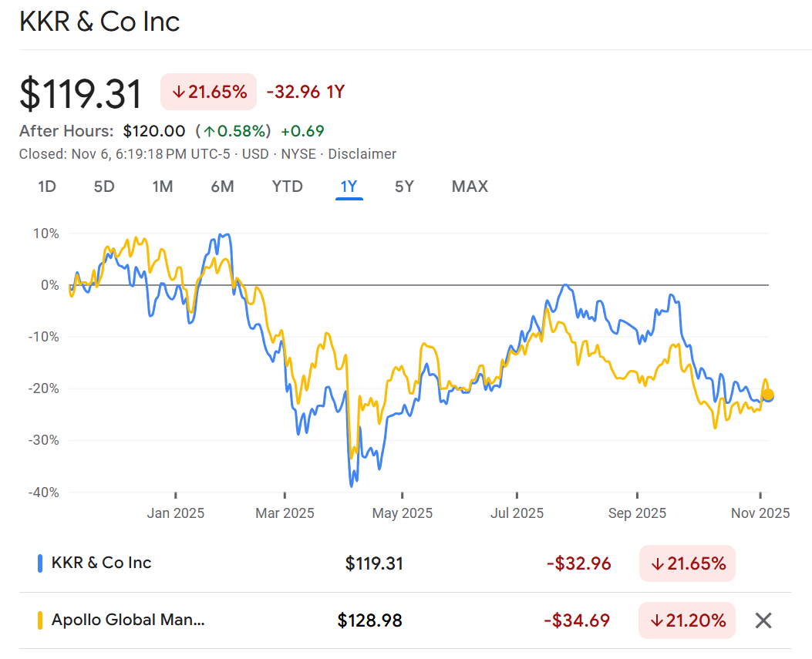The image size is (812, 659).
Task: Click the yellow endpoint dot on chart
Action: pyautogui.click(x=768, y=395)
